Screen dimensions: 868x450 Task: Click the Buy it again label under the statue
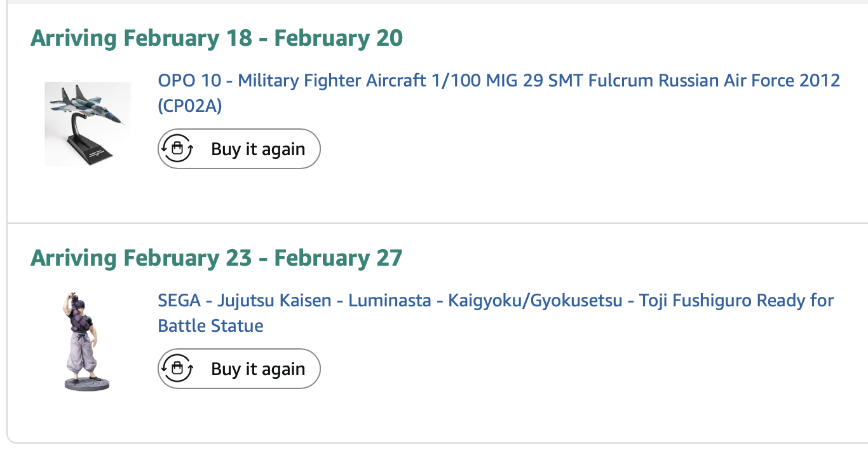258,369
